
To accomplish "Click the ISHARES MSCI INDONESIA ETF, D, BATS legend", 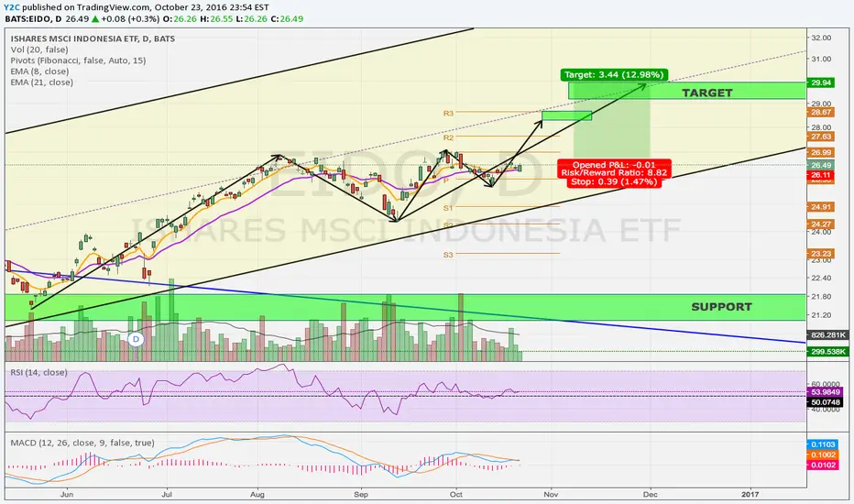I will [93, 38].
